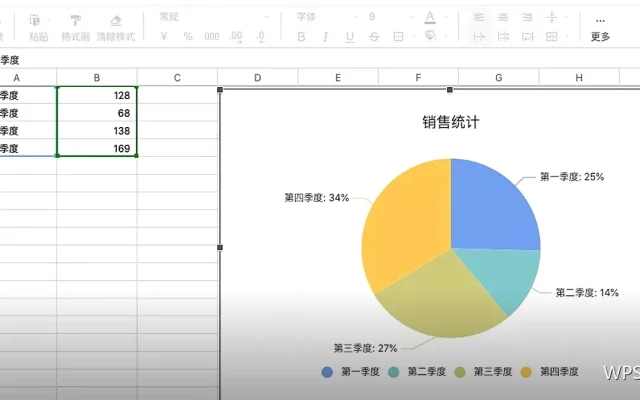
Task: Open the vertical alignment dropdown arrow
Action: pos(566,17)
